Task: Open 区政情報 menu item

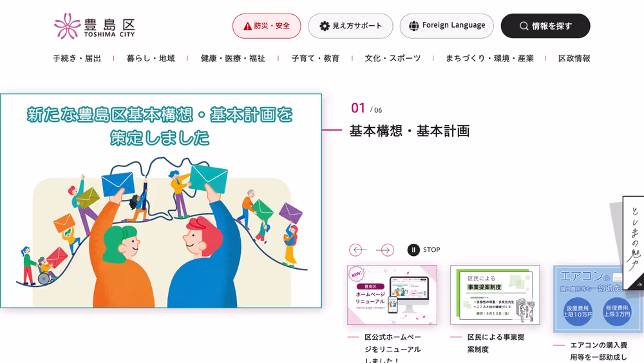Action: pyautogui.click(x=574, y=59)
